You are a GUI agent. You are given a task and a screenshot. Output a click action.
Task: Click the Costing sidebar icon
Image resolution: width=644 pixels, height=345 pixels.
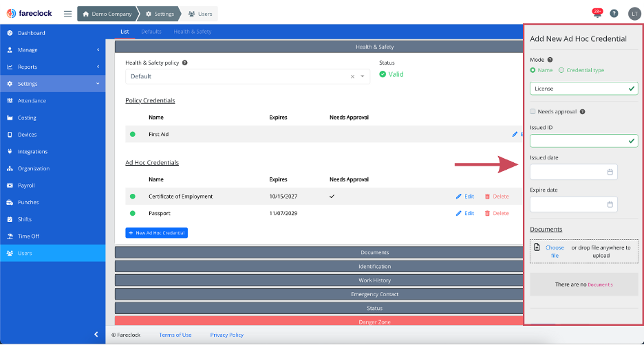pyautogui.click(x=10, y=118)
